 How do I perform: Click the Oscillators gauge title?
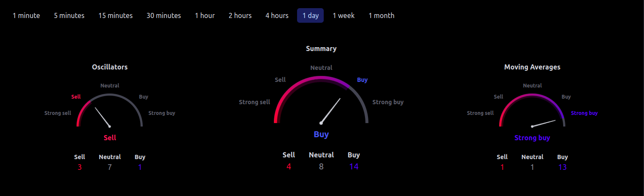tap(110, 67)
